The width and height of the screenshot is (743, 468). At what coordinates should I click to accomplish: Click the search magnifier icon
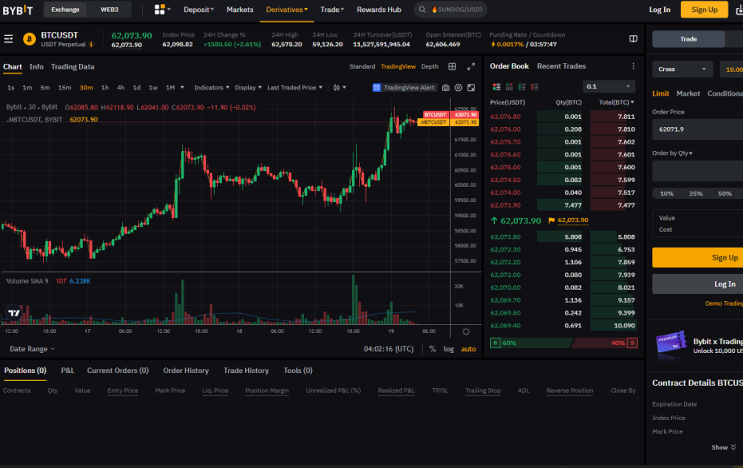(x=422, y=9)
